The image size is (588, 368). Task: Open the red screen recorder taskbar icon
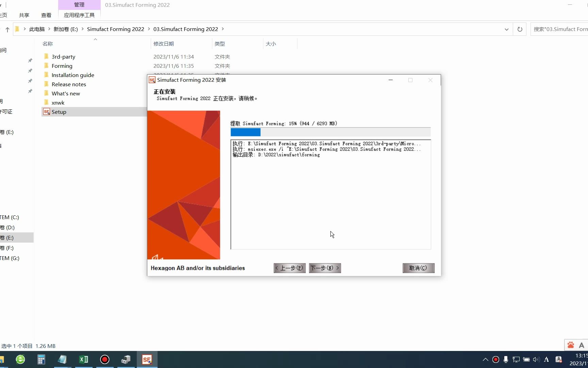(105, 359)
